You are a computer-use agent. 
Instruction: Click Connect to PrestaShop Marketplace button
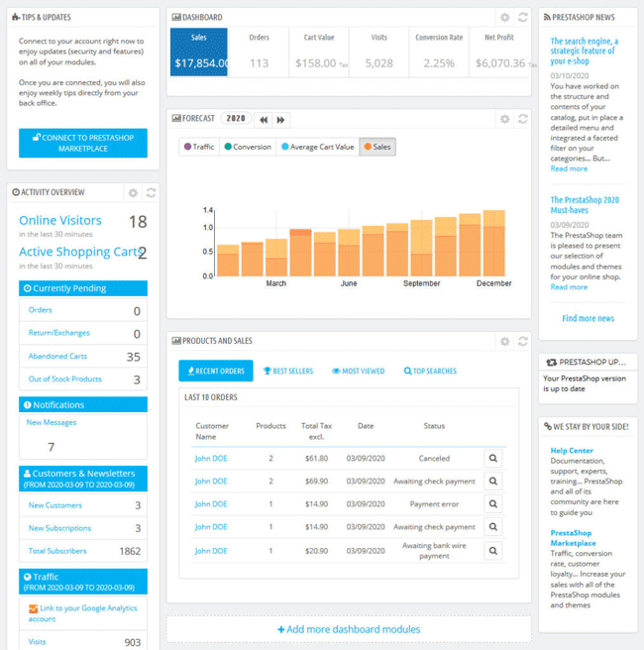point(83,143)
